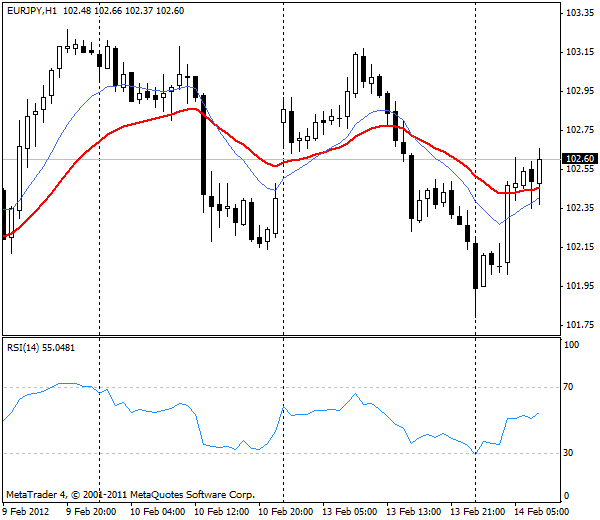Click the 10 Feb 04:00 time label
The width and height of the screenshot is (600, 520).
[158, 512]
